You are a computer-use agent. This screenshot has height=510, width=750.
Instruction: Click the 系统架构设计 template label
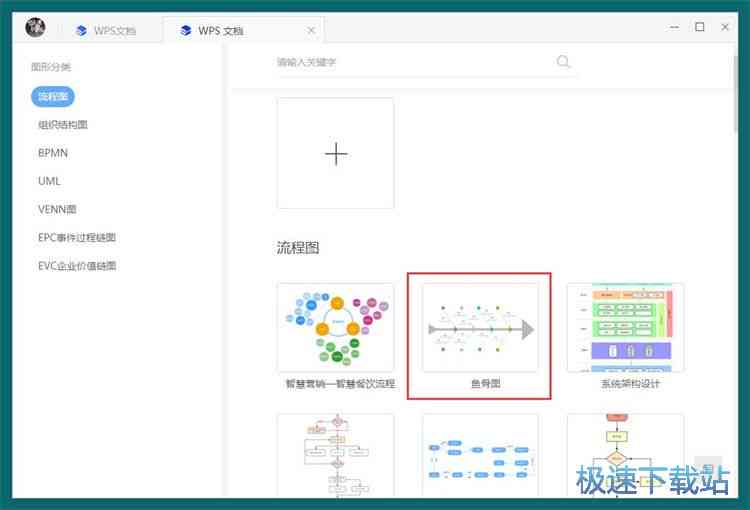(x=630, y=384)
